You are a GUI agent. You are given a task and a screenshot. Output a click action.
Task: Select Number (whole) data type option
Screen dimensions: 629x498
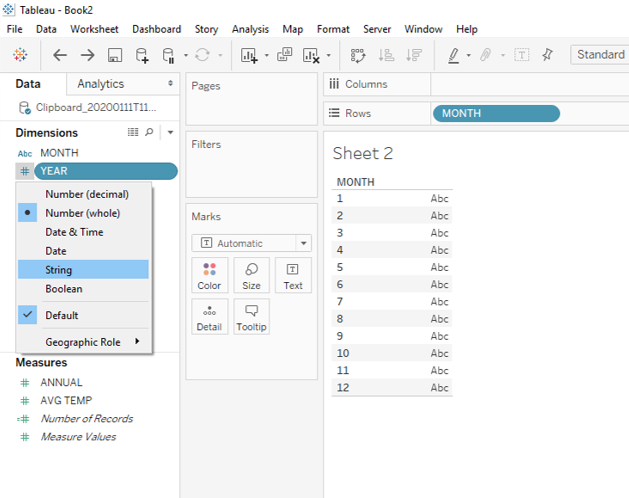pyautogui.click(x=83, y=213)
